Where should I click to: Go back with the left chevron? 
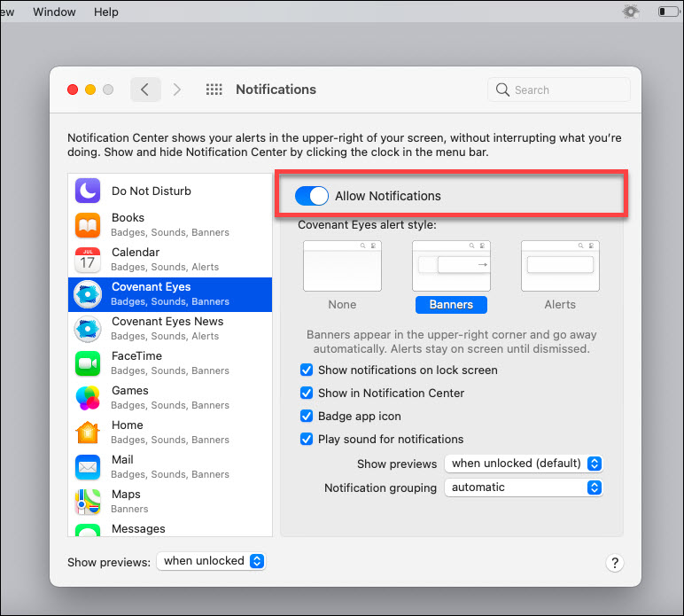click(145, 90)
